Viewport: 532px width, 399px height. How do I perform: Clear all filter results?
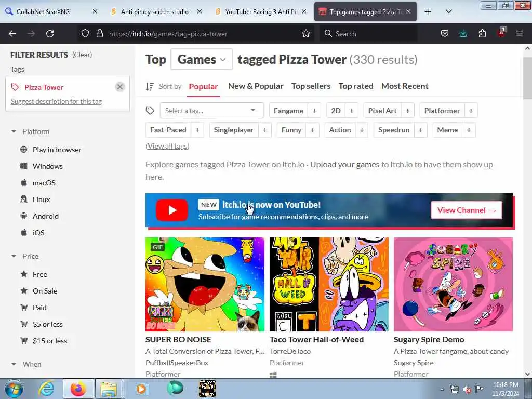point(82,55)
